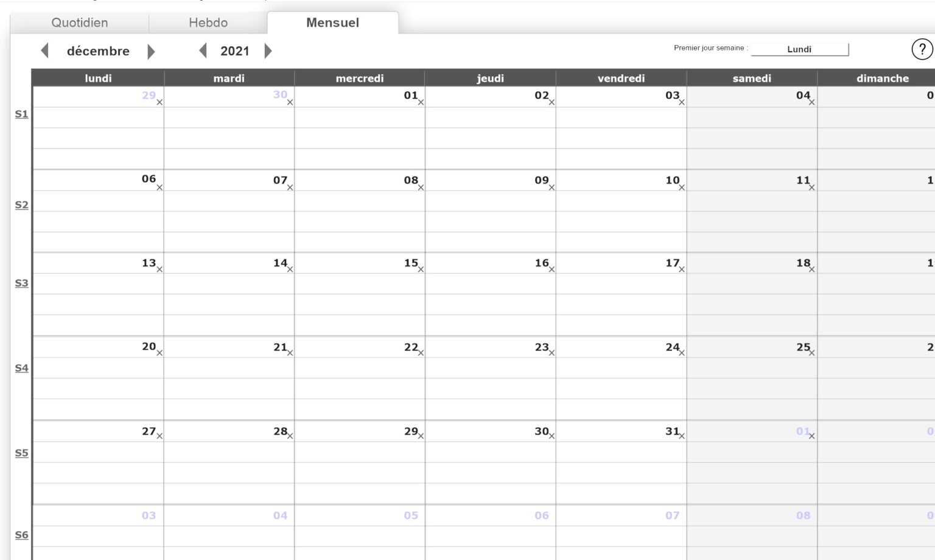This screenshot has width=935, height=560.
Task: Open week S6 link
Action: (21, 535)
